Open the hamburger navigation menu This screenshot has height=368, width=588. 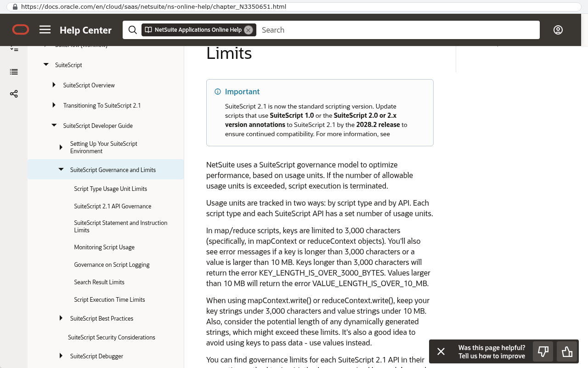click(x=45, y=30)
